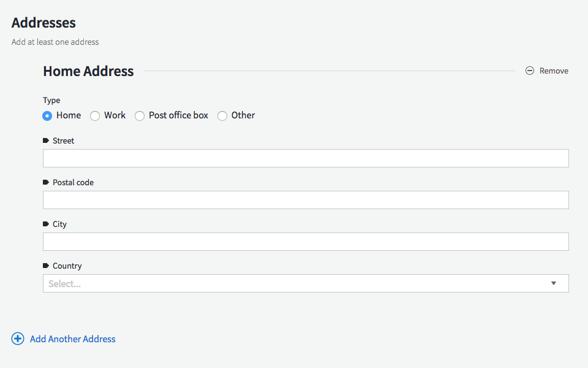
Task: Select the Work address type
Action: coord(95,115)
